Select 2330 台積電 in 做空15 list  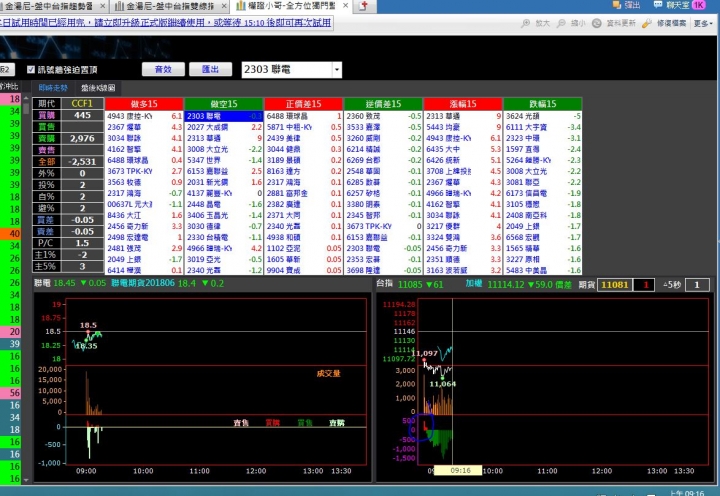point(224,237)
